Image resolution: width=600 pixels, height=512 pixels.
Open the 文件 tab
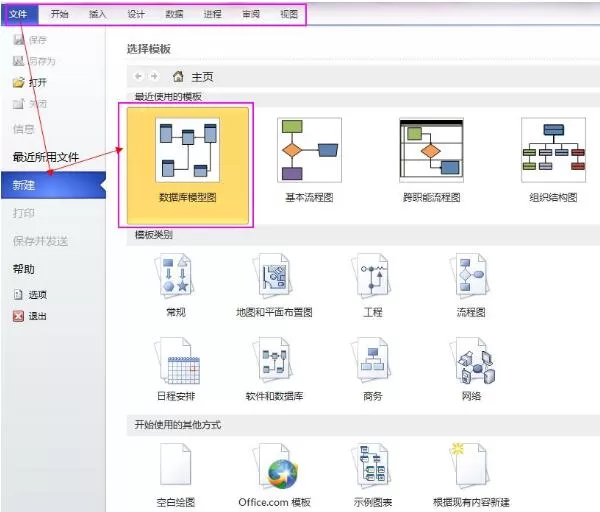coord(19,14)
